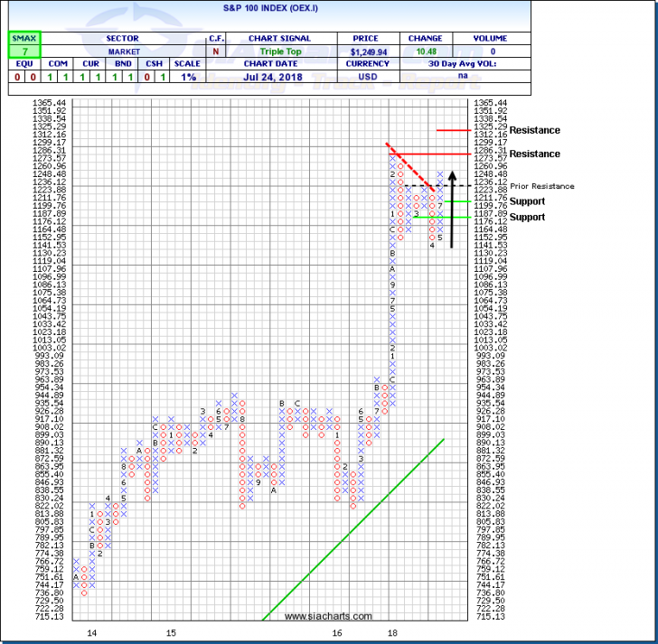Click the MARKET sector value

(x=119, y=53)
